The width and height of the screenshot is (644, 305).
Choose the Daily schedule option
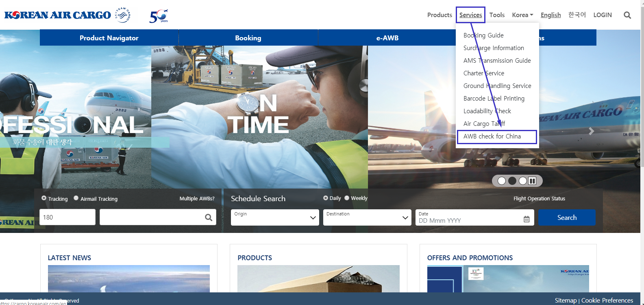pos(326,198)
